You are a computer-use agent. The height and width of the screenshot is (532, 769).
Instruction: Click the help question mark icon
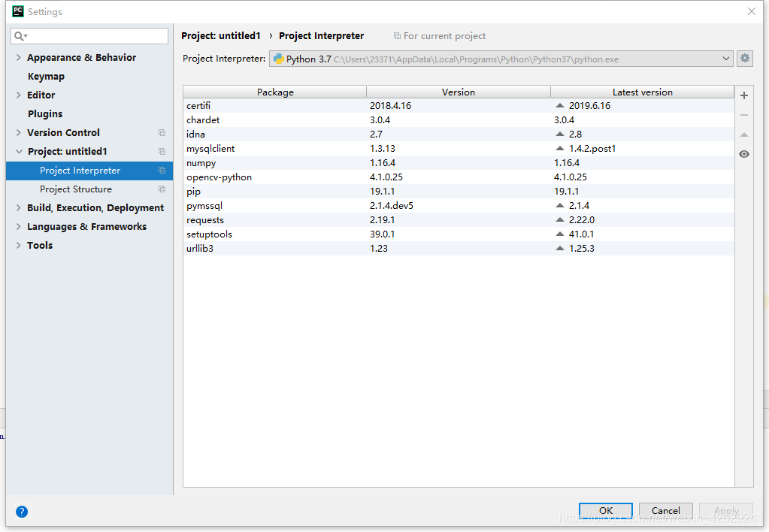22,512
